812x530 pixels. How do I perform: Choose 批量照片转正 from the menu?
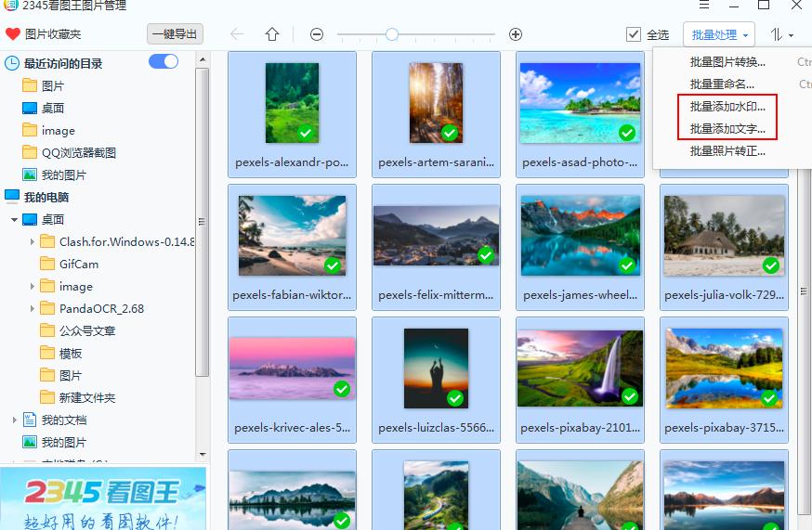727,151
